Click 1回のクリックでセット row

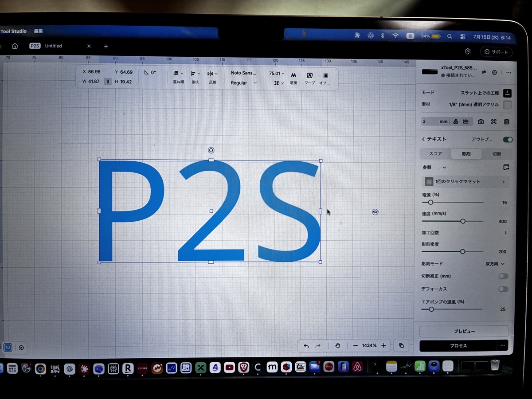[465, 182]
